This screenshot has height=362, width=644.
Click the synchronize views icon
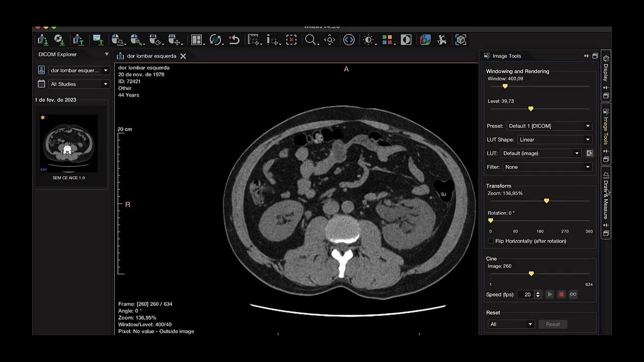(x=215, y=40)
